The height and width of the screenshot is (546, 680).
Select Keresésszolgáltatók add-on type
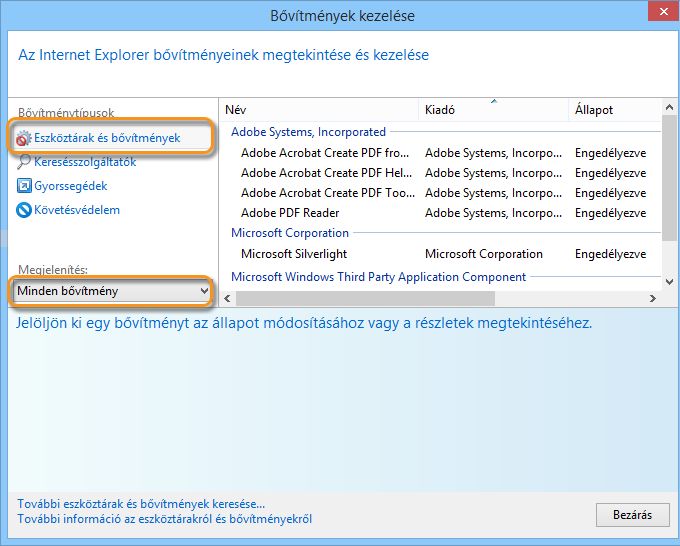tap(85, 162)
